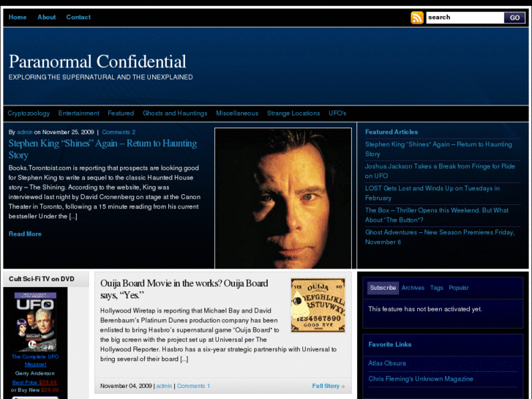This screenshot has width=532, height=399.
Task: Switch to the Popular tab
Action: pyautogui.click(x=459, y=288)
